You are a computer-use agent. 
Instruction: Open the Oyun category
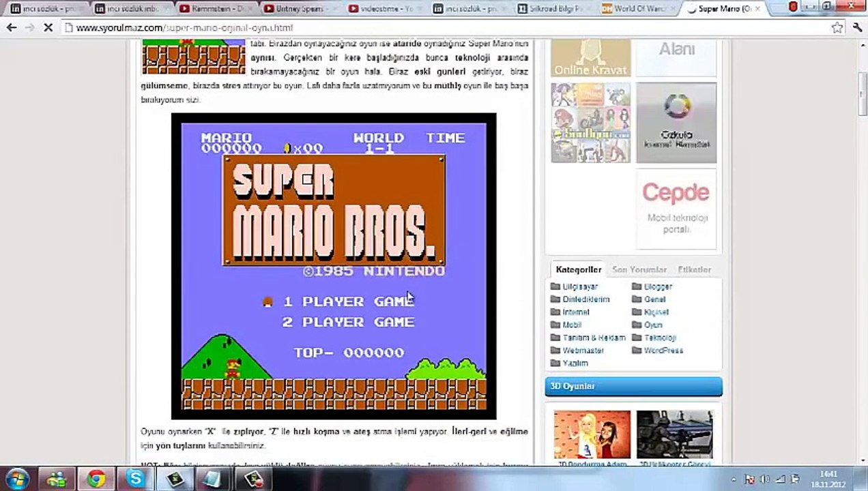[x=653, y=325]
